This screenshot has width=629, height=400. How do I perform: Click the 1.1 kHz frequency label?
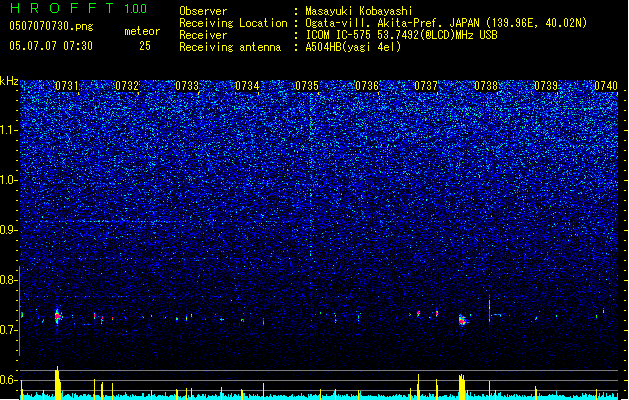tap(8, 130)
